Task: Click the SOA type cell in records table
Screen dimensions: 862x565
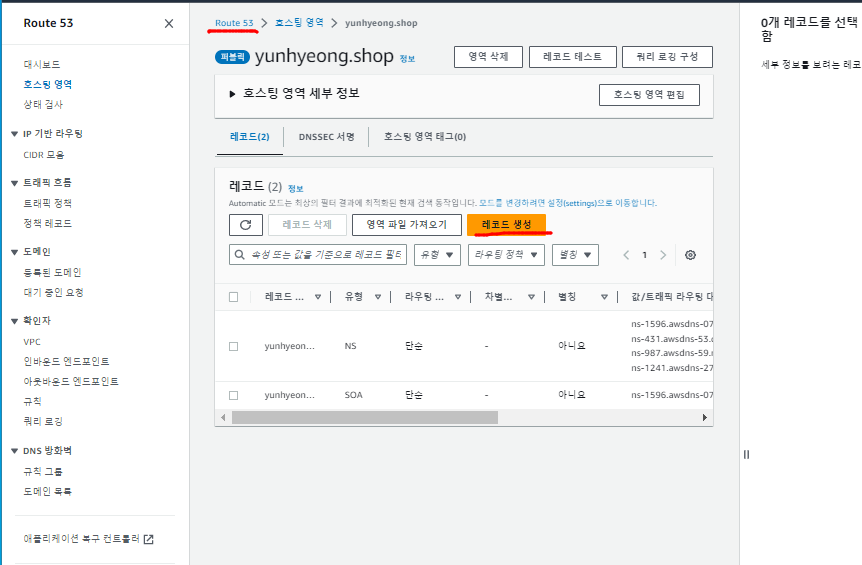Action: (x=353, y=395)
